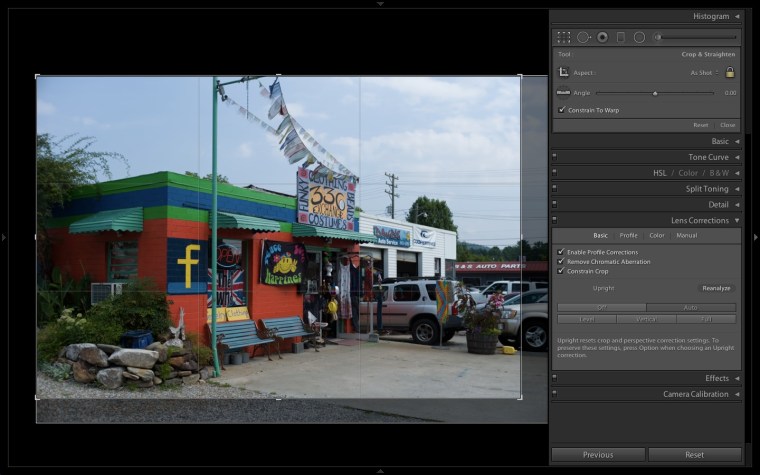Toggle Remove Chromatic Aberration checkbox

(x=561, y=261)
